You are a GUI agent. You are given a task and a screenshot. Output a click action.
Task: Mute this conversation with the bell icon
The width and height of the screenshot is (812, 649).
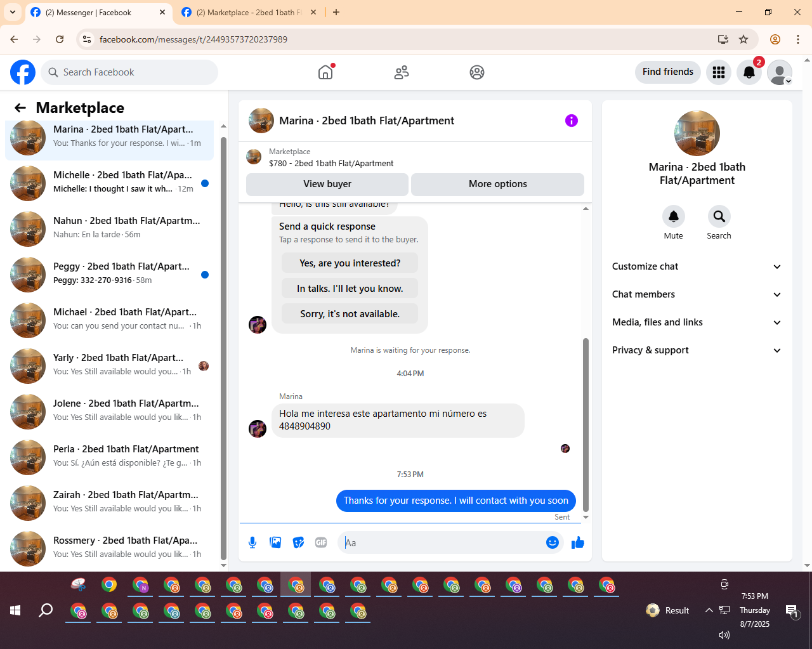coord(674,216)
